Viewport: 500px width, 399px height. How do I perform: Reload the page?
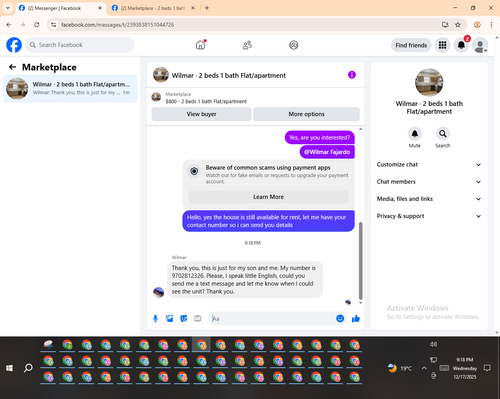coord(37,25)
